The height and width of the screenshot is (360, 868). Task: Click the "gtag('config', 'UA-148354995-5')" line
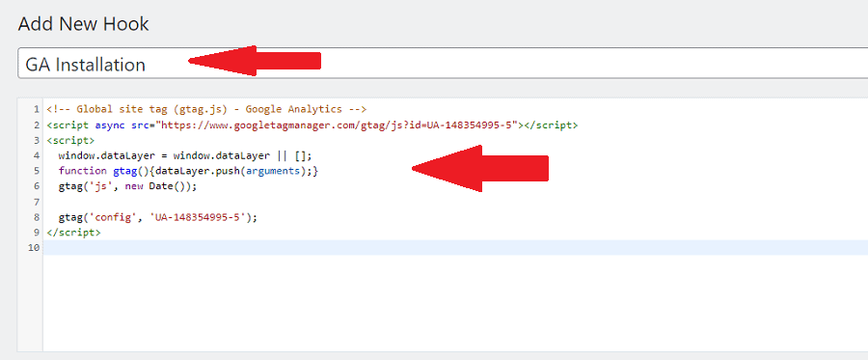158,217
